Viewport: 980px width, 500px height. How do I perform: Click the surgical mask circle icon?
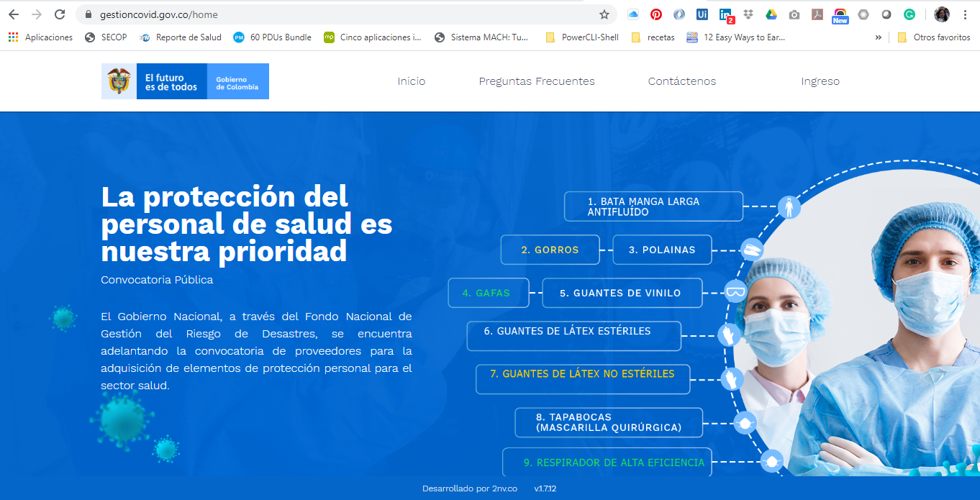point(745,422)
